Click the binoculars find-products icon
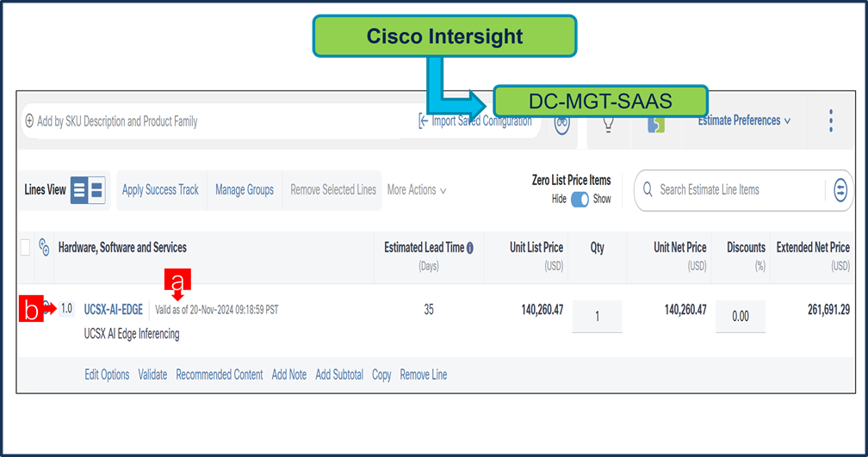The height and width of the screenshot is (457, 868). (561, 125)
